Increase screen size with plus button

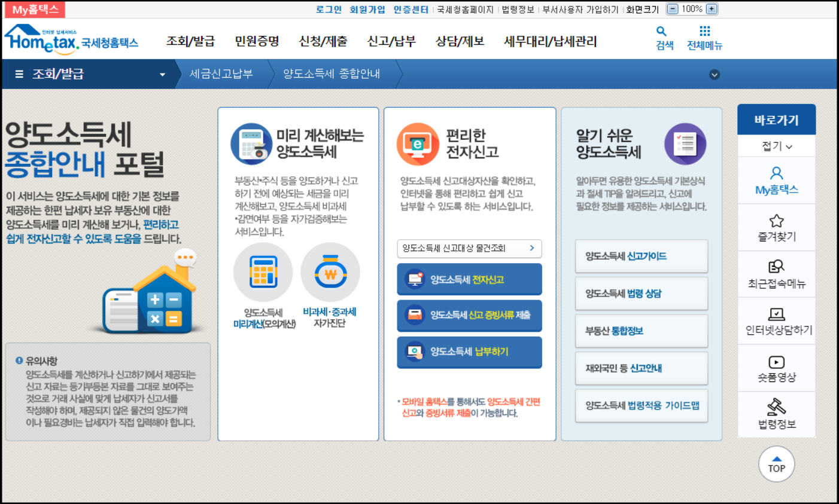[711, 9]
